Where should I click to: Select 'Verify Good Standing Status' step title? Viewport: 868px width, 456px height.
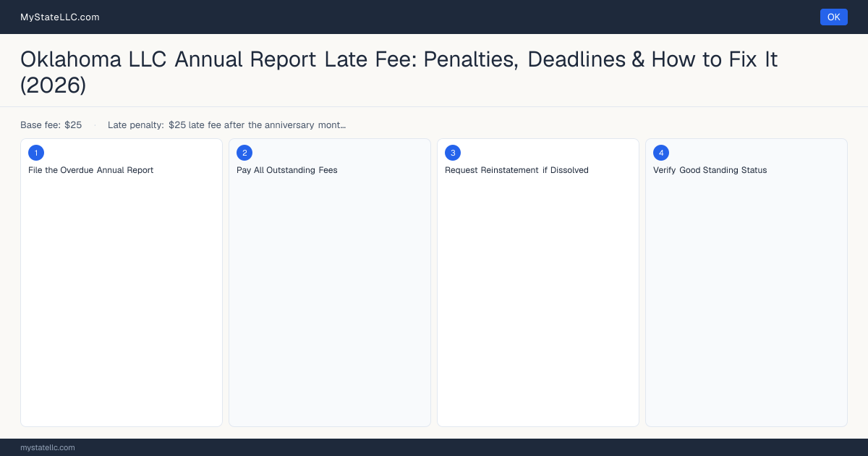(x=710, y=170)
